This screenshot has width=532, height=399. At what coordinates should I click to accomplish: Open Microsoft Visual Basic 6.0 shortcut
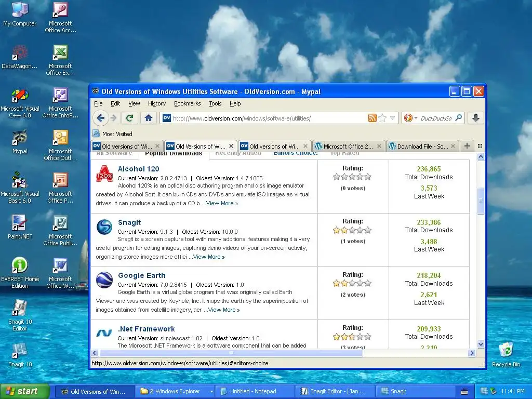pyautogui.click(x=20, y=188)
